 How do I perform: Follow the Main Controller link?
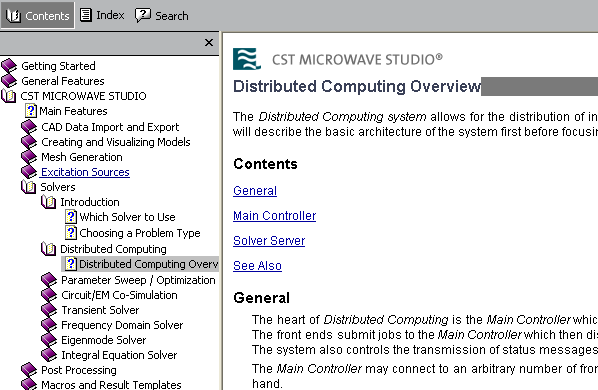tap(275, 216)
